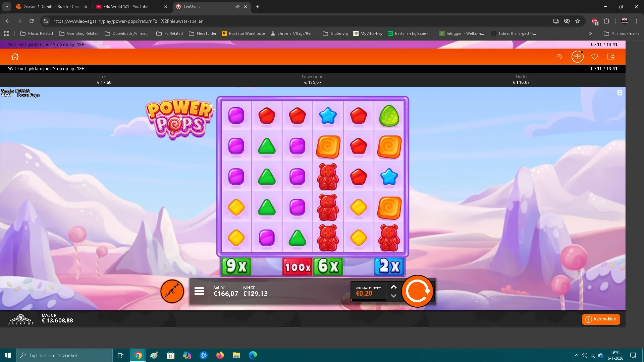Open New folder bookmark folder
The width and height of the screenshot is (644, 362).
203,34
